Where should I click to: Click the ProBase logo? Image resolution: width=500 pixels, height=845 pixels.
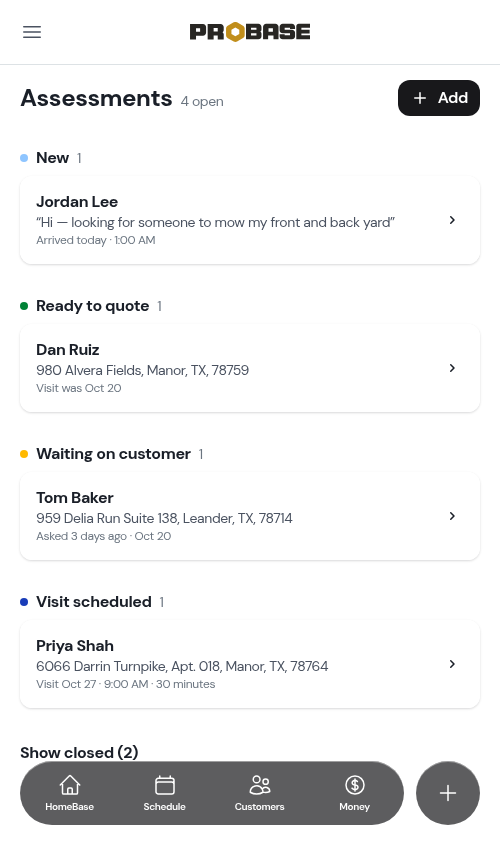pos(249,32)
